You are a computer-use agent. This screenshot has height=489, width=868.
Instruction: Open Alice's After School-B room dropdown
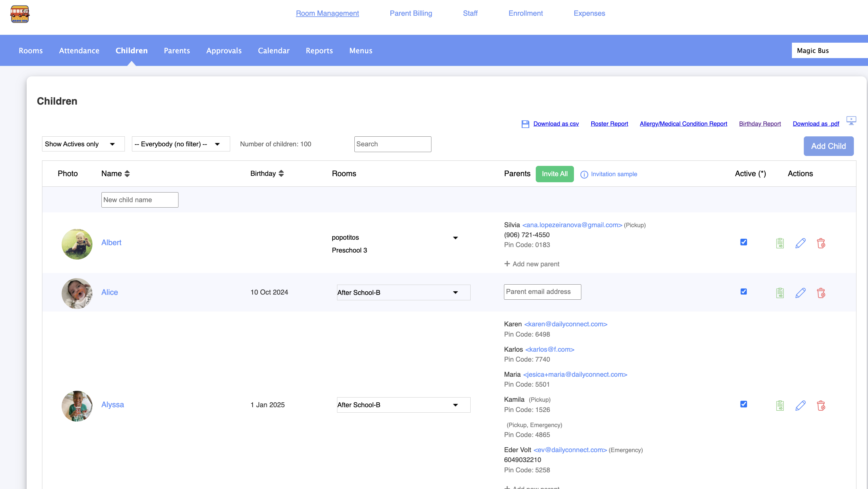403,292
